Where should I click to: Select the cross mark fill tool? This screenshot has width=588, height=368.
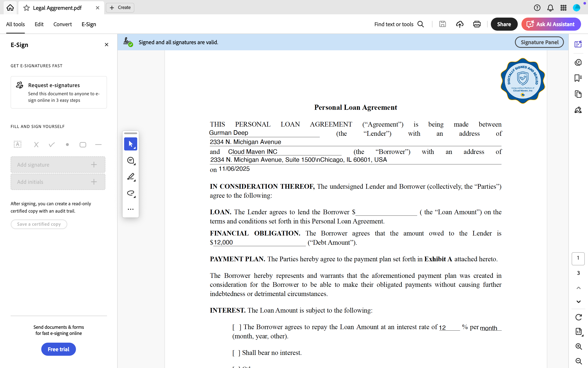click(x=36, y=145)
